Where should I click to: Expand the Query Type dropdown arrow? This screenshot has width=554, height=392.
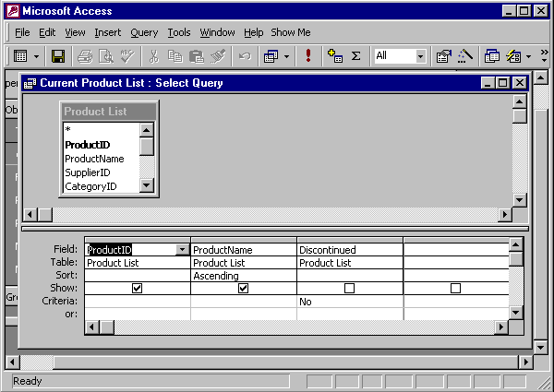(x=286, y=56)
